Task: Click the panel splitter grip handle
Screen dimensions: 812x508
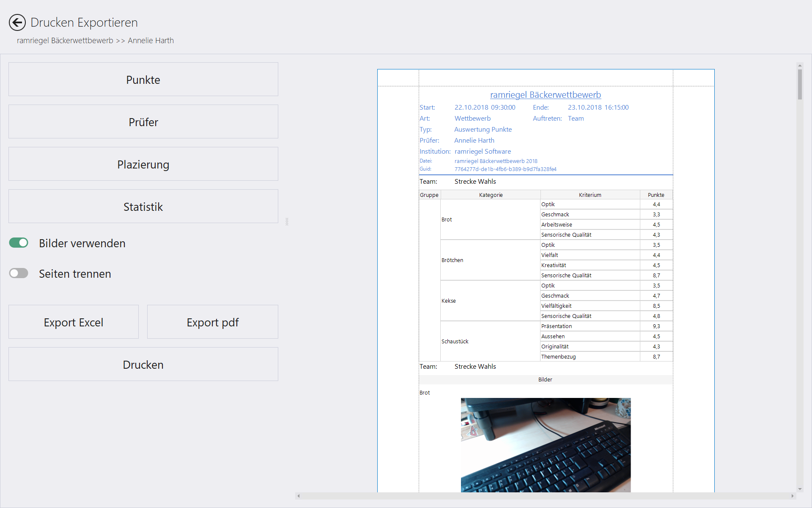Action: pos(287,221)
